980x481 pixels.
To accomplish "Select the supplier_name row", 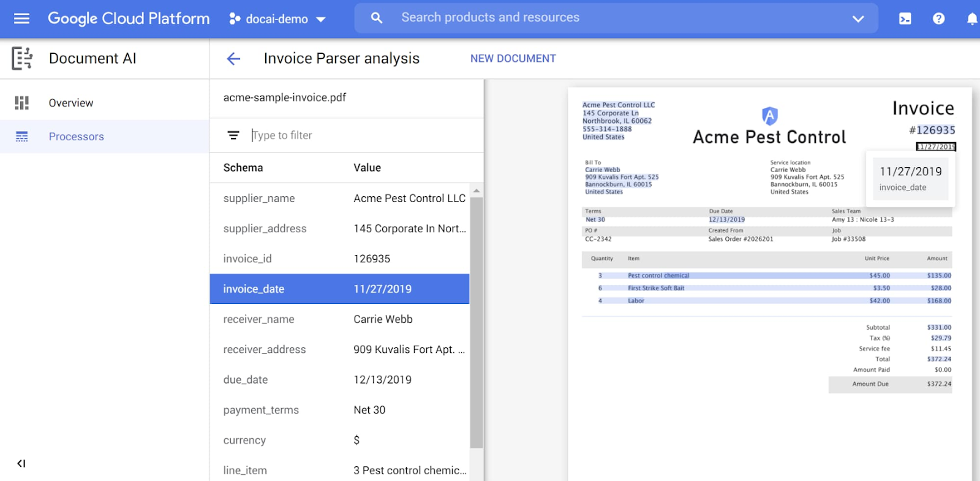I will 340,199.
